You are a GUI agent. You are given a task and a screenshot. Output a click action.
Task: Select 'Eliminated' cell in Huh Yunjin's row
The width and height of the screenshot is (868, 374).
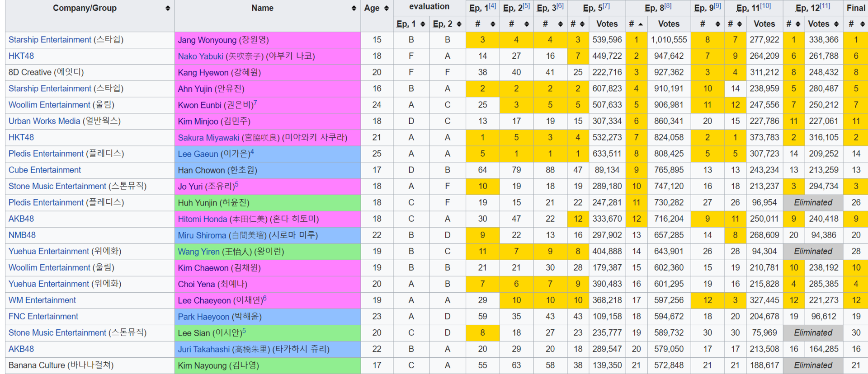813,202
